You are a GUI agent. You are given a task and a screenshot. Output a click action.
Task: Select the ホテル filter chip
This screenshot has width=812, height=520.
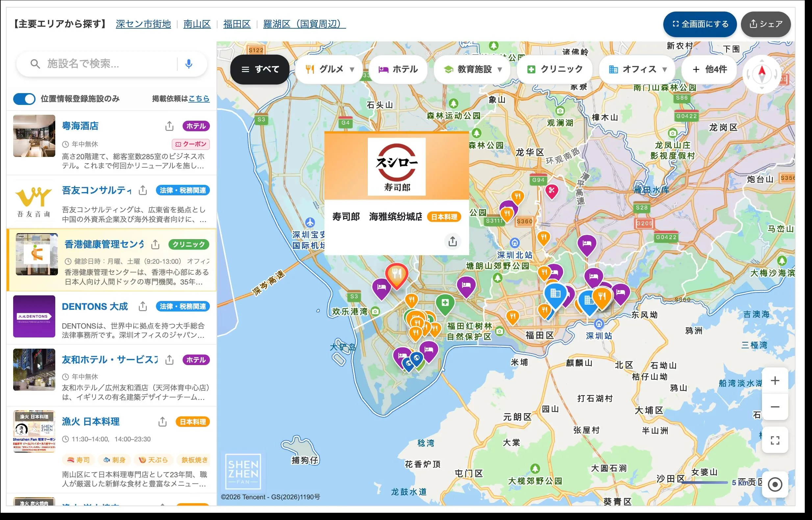(398, 69)
